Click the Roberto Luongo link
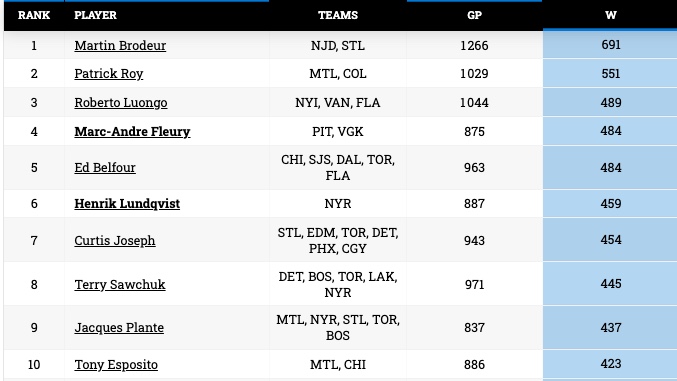Image resolution: width=677 pixels, height=381 pixels. (121, 102)
